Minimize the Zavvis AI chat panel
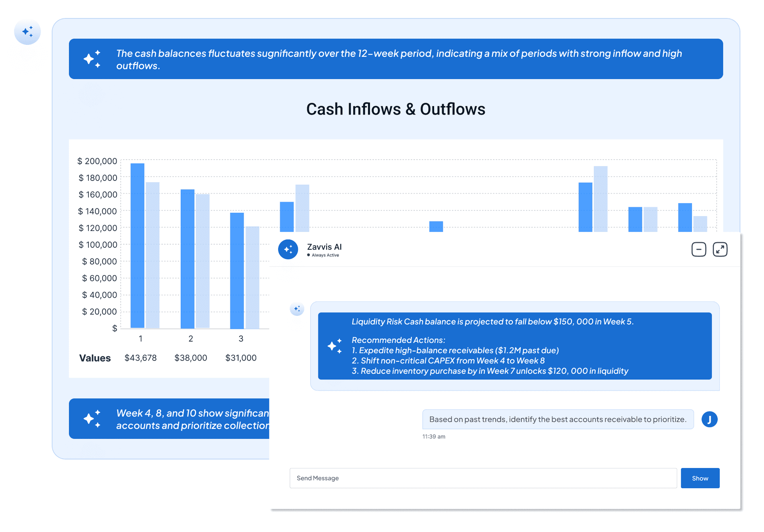This screenshot has height=532, width=764. pyautogui.click(x=698, y=249)
